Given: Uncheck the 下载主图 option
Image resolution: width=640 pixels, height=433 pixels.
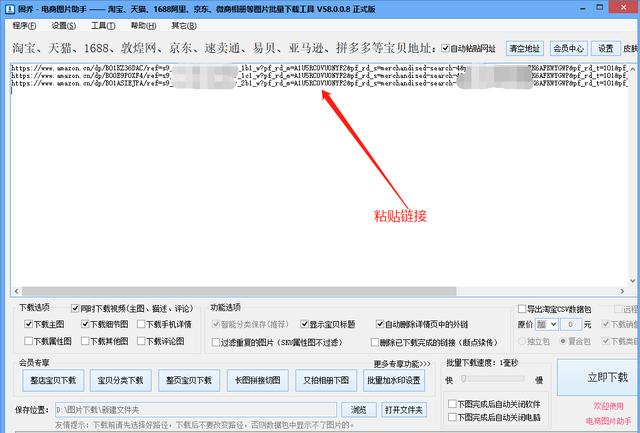Looking at the screenshot, I should pos(27,324).
